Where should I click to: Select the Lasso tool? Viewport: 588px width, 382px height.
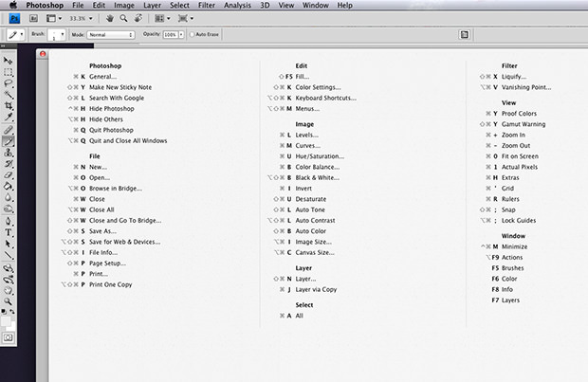pyautogui.click(x=8, y=83)
